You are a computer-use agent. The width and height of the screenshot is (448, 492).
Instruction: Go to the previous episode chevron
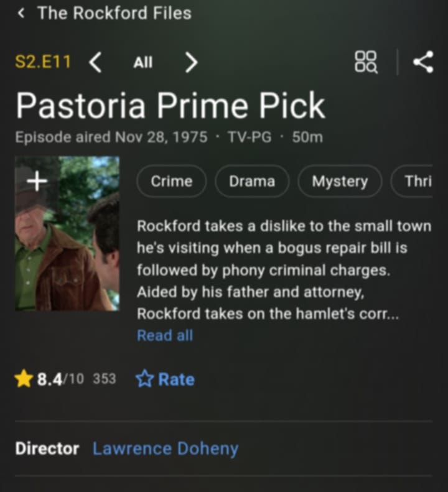(x=95, y=62)
